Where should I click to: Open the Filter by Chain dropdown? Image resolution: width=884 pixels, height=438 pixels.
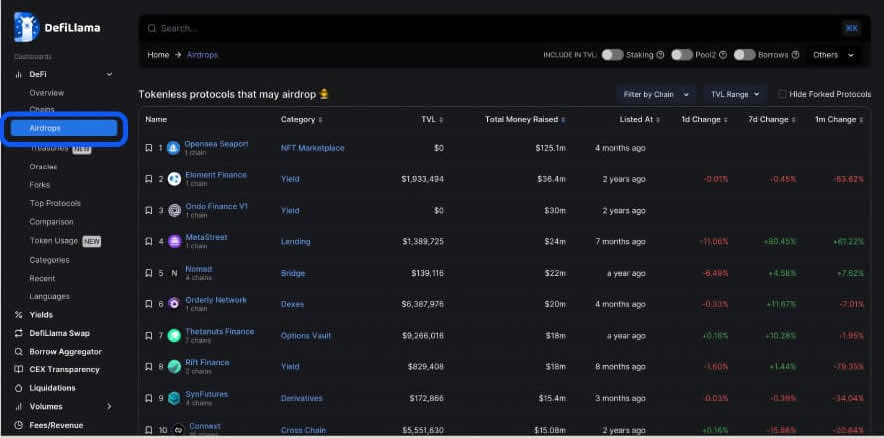click(655, 94)
